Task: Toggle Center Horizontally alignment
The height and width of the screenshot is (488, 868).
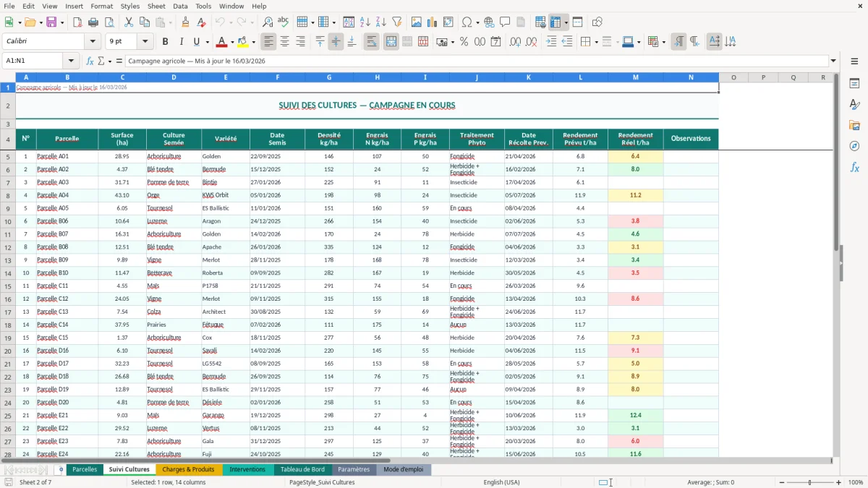Action: click(x=284, y=42)
